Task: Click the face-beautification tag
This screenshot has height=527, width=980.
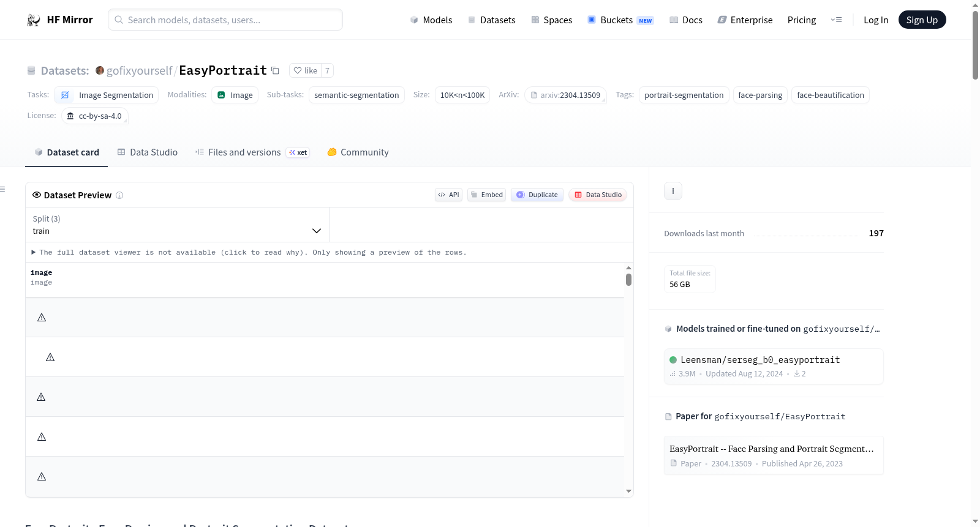Action: click(831, 95)
